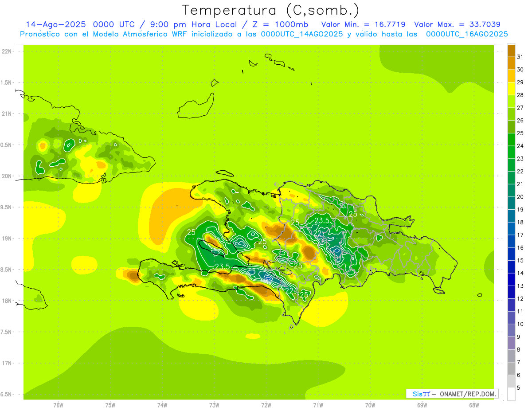This screenshot has height=411, width=532.
Task: Select the "19N" latitude label
Action: [7, 239]
